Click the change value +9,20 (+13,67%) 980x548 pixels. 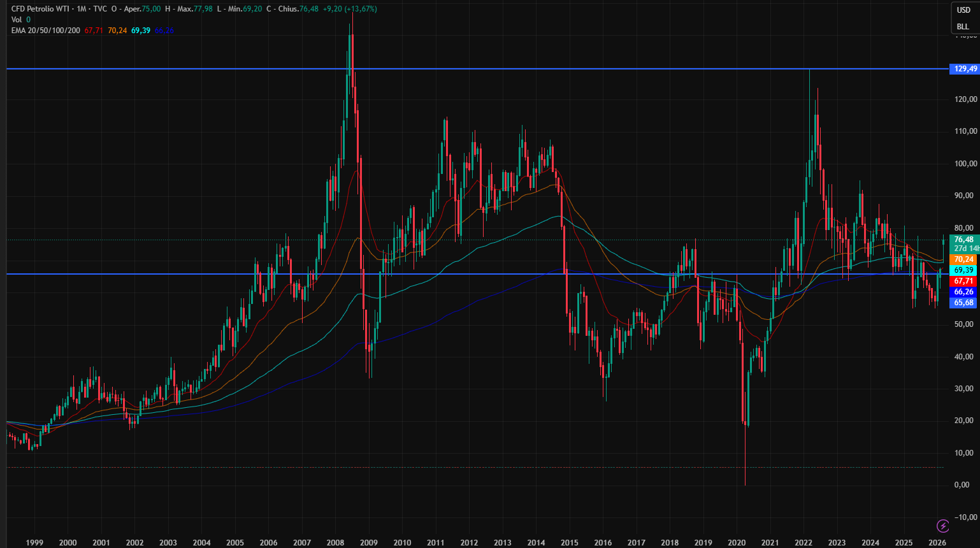coord(349,9)
